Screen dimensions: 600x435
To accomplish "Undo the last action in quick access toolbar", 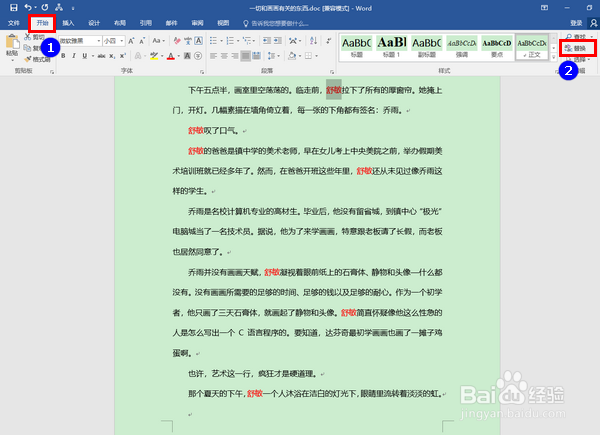I will pyautogui.click(x=28, y=8).
